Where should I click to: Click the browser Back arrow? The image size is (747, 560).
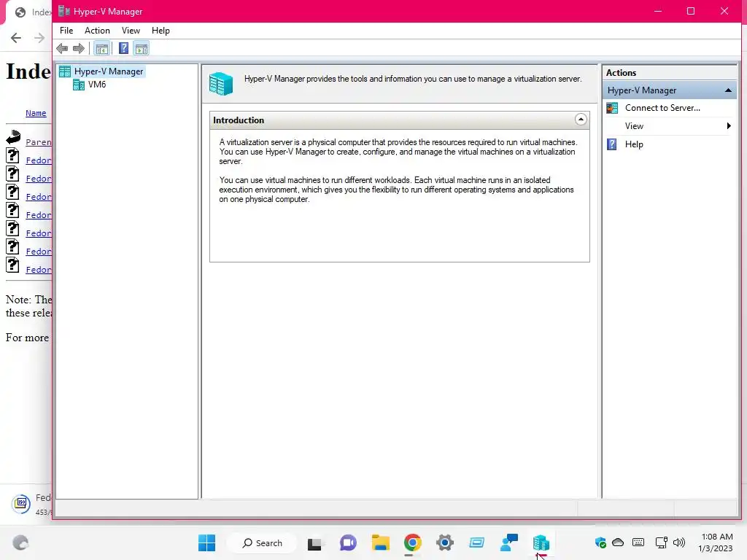16,38
